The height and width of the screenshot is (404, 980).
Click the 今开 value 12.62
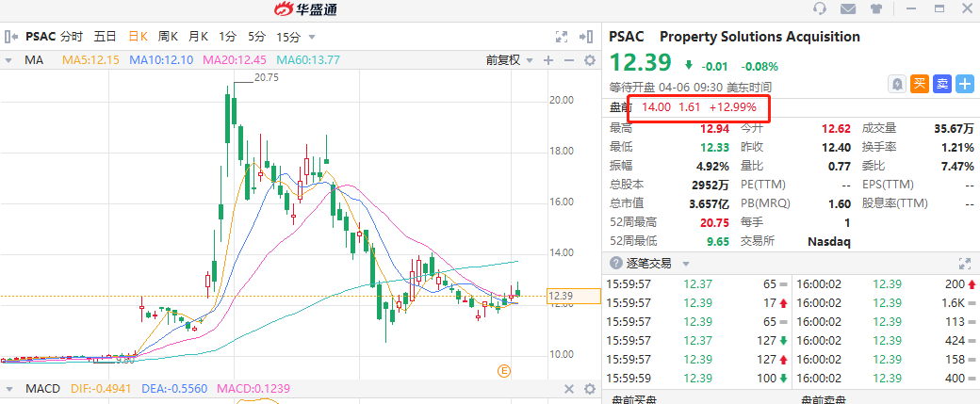[836, 129]
